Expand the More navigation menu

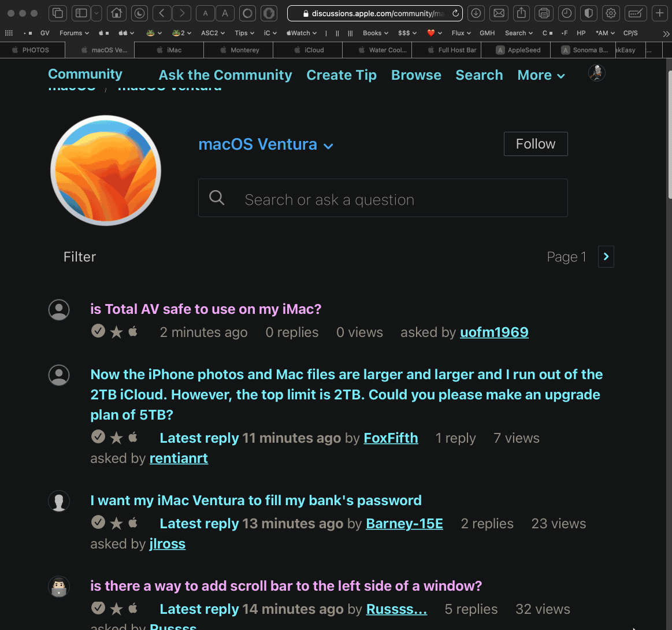coord(541,75)
